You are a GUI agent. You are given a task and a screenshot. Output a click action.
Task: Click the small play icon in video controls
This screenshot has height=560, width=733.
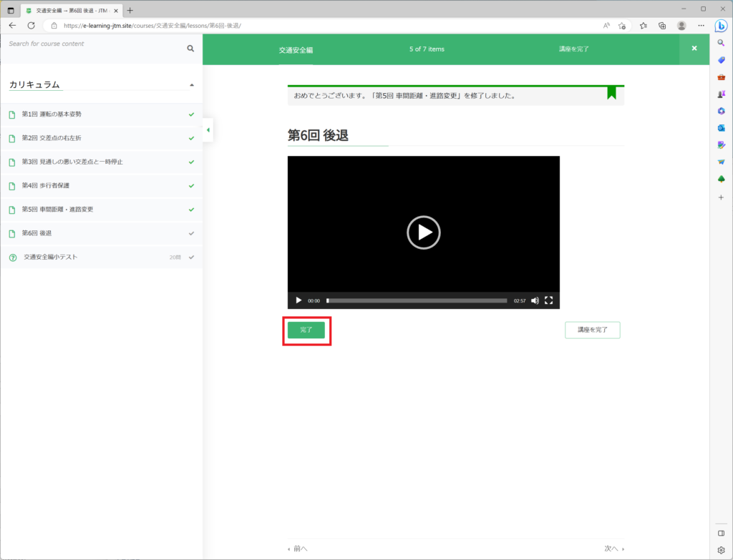click(x=298, y=300)
